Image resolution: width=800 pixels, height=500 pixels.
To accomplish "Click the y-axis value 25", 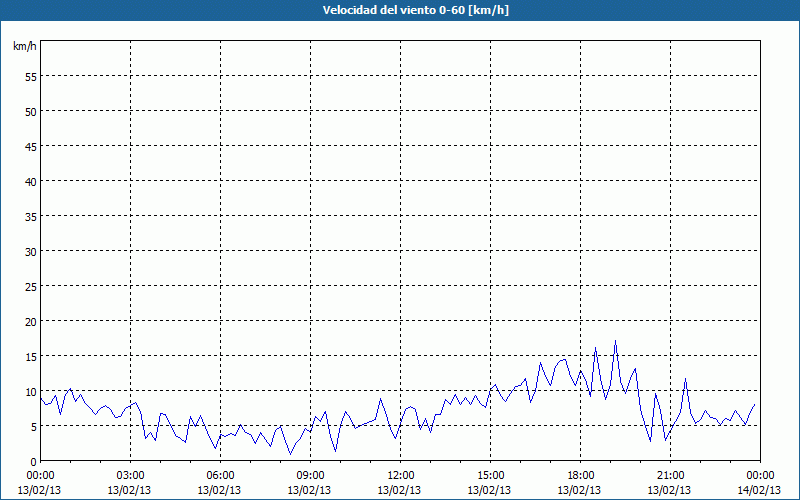I will tap(31, 287).
